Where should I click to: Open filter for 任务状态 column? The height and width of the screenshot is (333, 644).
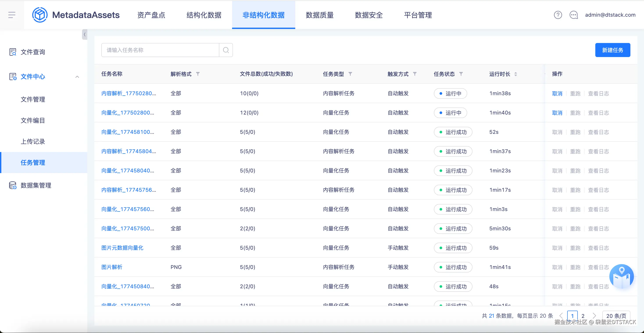(x=461, y=74)
